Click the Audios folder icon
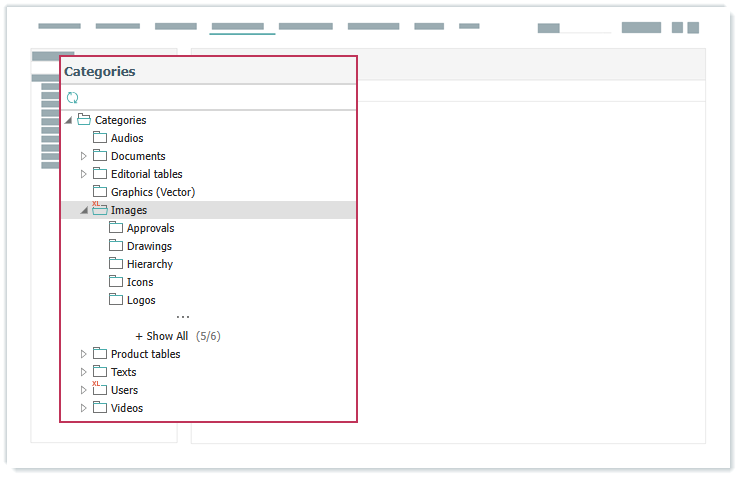The height and width of the screenshot is (478, 740). click(100, 138)
